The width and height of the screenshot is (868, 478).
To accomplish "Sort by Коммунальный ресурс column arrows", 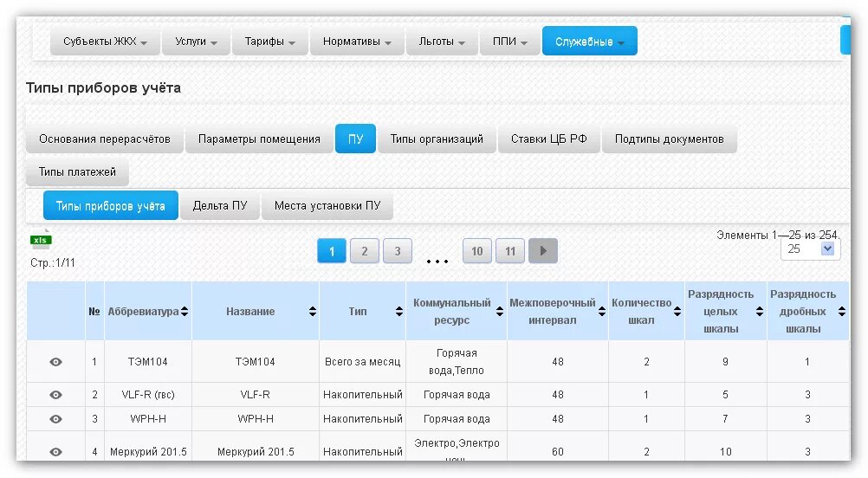I will 499,312.
